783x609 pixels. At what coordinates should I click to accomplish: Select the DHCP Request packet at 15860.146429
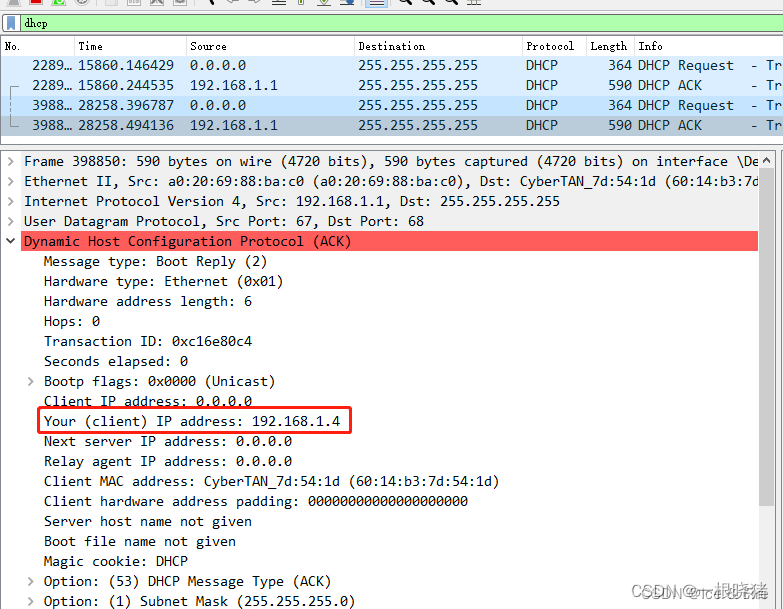point(392,65)
